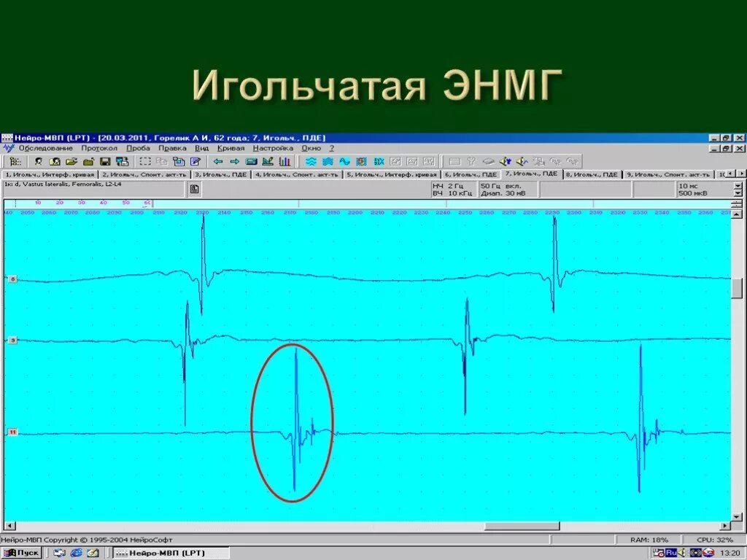Click the blue card icon after arrows

pos(251,161)
